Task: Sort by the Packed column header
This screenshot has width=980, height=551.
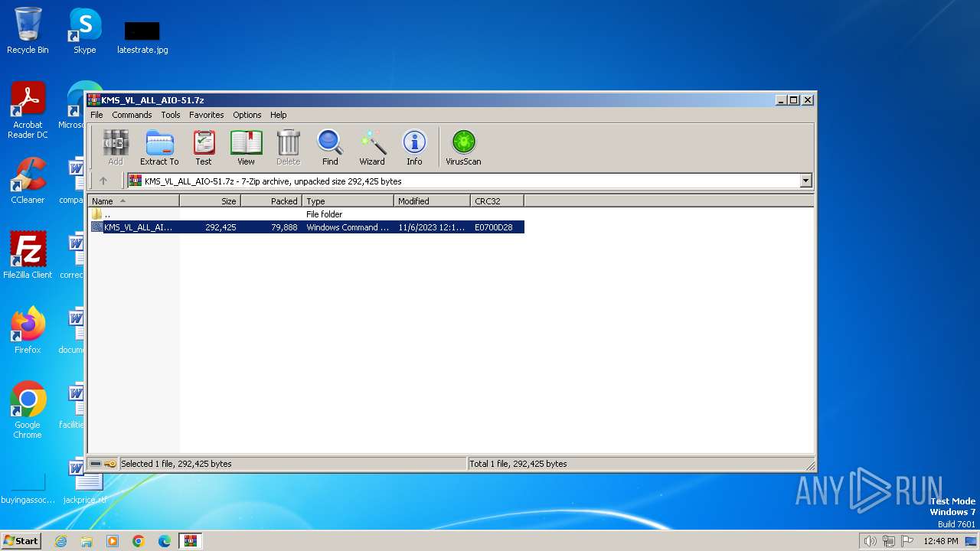Action: point(272,201)
